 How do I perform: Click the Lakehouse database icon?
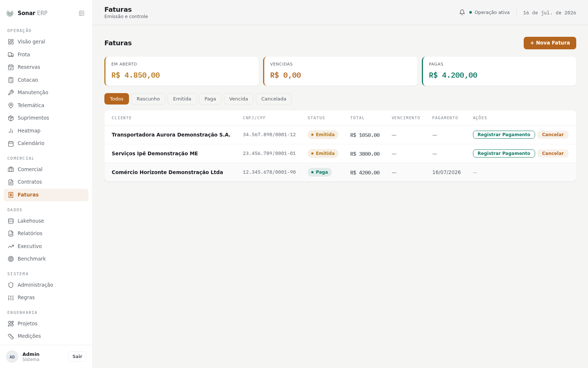[11, 221]
